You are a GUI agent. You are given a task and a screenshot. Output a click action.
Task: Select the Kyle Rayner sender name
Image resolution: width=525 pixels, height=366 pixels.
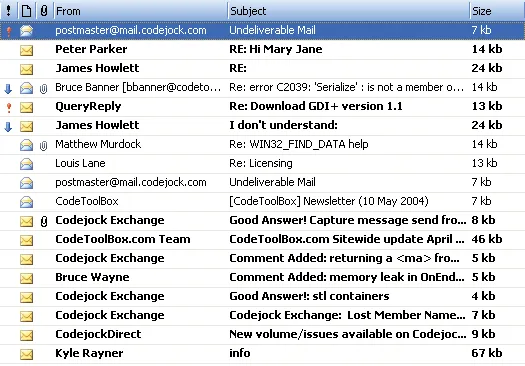[89, 353]
